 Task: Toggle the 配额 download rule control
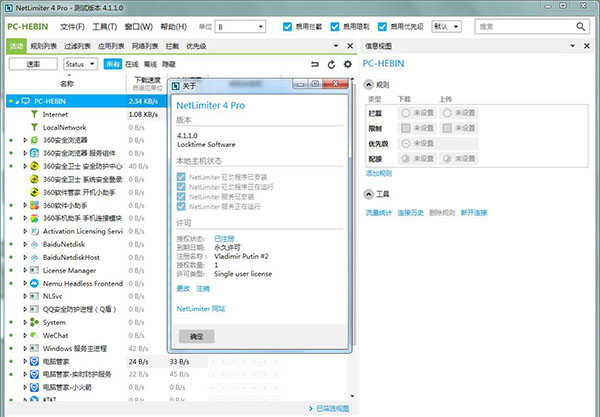pos(406,158)
